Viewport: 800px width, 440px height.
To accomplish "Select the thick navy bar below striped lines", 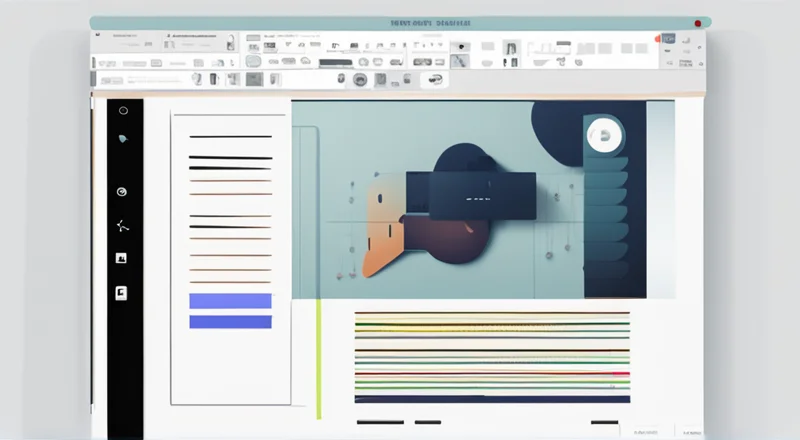I will (x=492, y=398).
